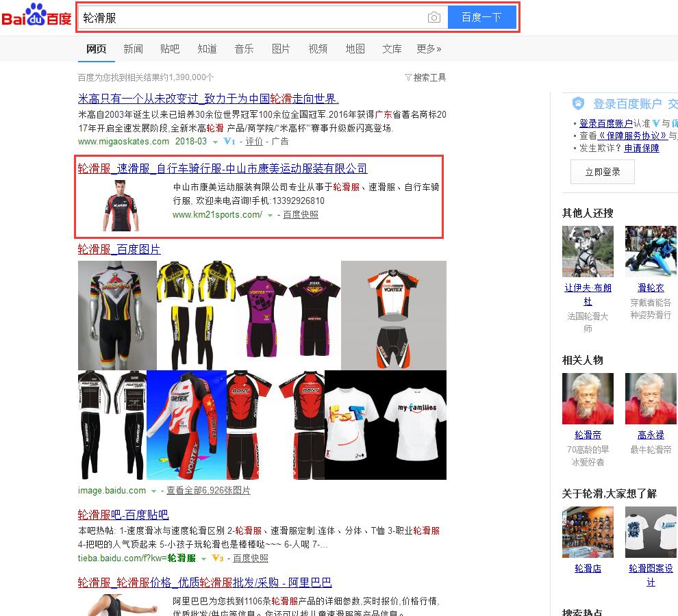Screen dimensions: 678x616
Task: Open the 搜索工具 filter icon
Action: [x=408, y=77]
